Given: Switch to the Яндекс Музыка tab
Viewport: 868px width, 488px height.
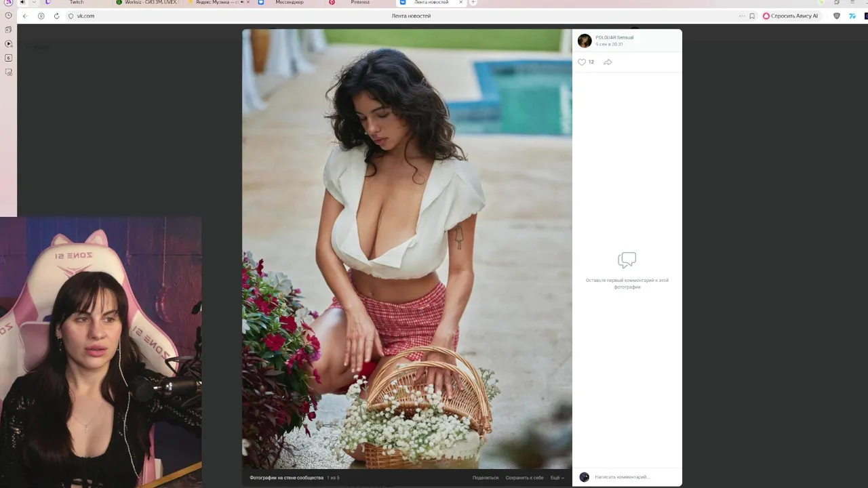Looking at the screenshot, I should point(218,3).
